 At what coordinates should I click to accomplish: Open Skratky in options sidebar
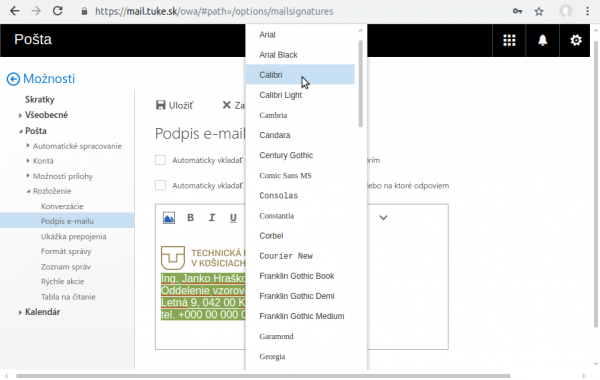point(40,99)
